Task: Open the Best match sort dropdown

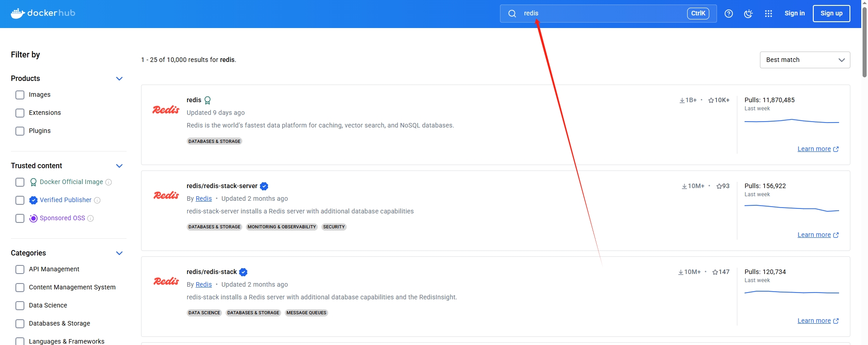Action: (805, 60)
